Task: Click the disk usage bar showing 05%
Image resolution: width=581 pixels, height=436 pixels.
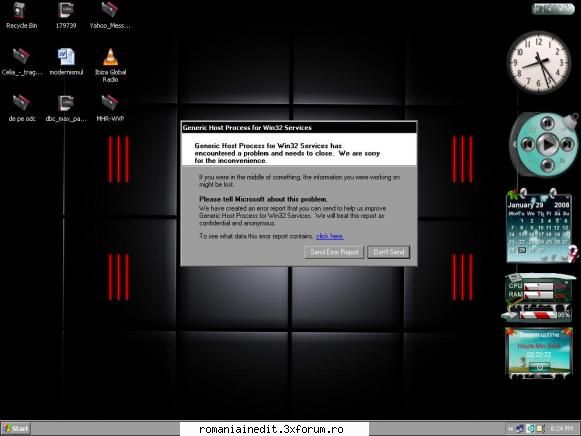Action: pos(537,315)
